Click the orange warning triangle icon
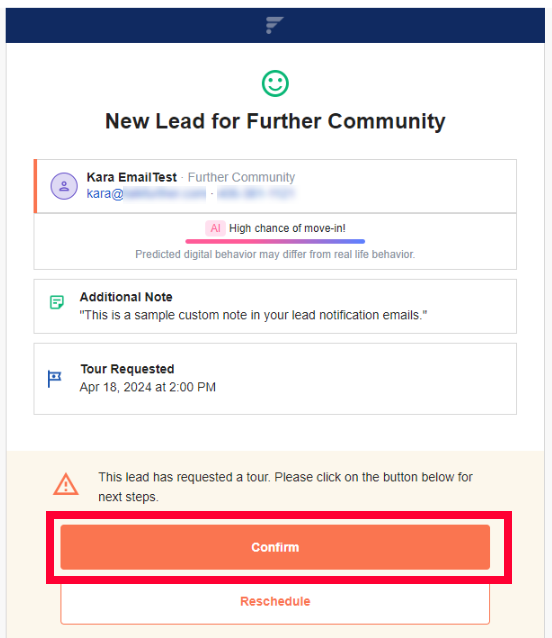The width and height of the screenshot is (552, 638). [66, 484]
